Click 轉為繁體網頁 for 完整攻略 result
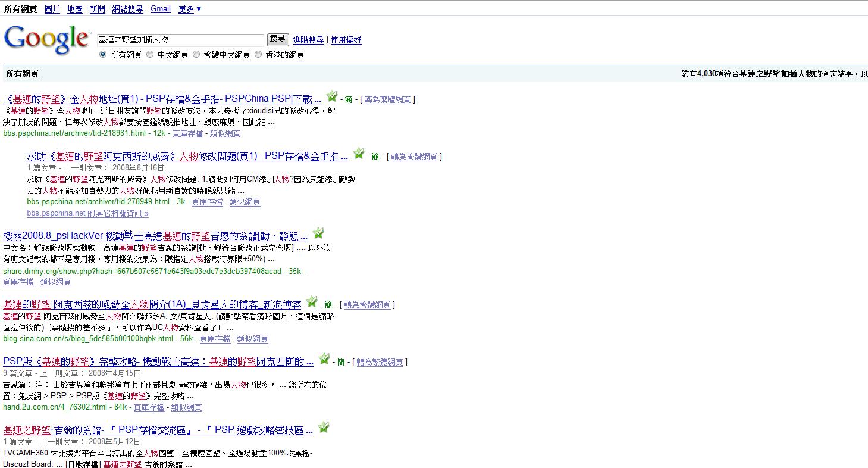 tap(380, 362)
